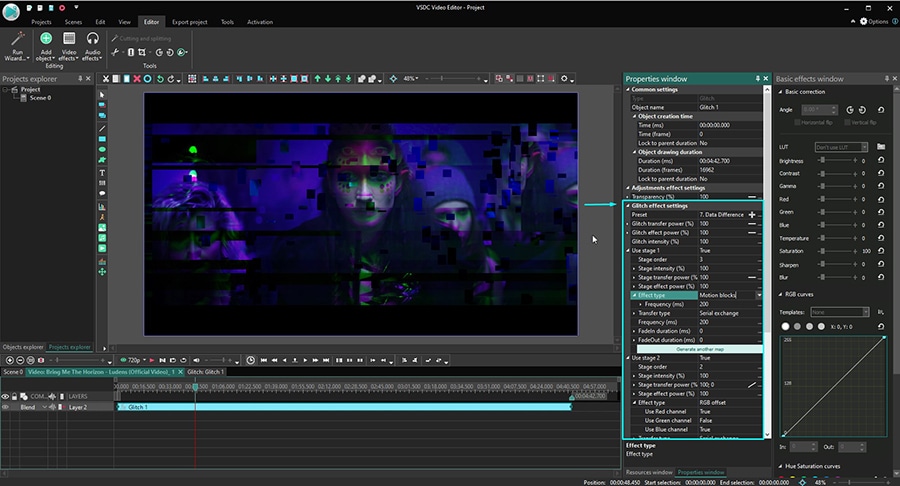This screenshot has width=900, height=486.
Task: Pin the Properties window
Action: [758, 79]
